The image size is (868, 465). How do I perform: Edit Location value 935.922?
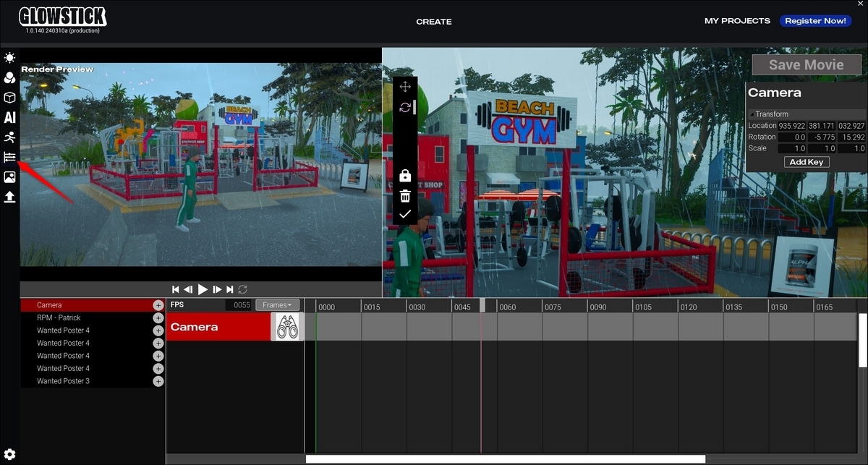click(x=792, y=126)
